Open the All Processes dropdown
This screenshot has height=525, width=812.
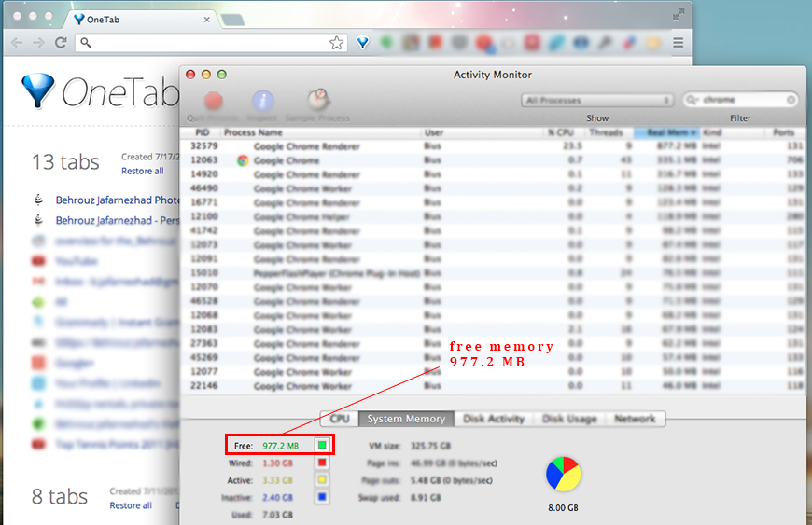(x=597, y=101)
